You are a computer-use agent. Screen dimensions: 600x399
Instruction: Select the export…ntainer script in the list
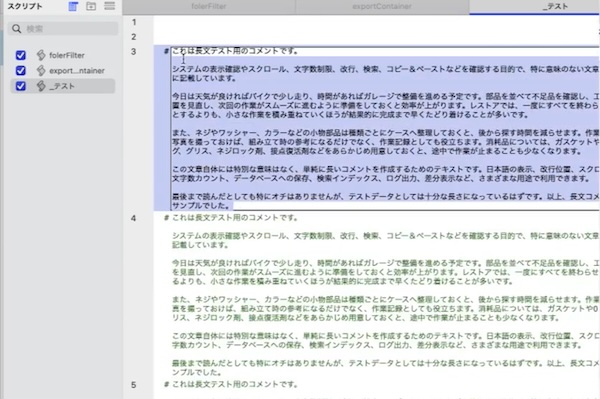(63, 70)
